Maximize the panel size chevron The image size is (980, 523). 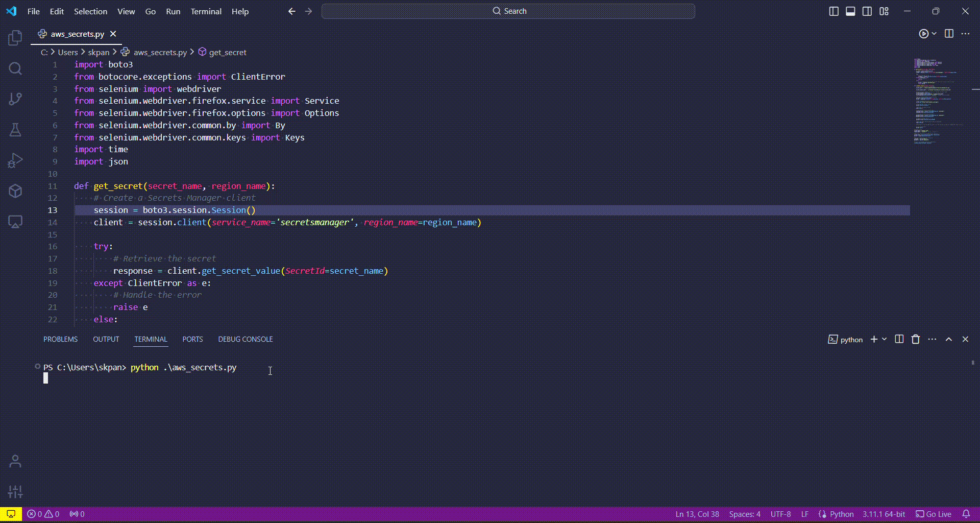(949, 339)
